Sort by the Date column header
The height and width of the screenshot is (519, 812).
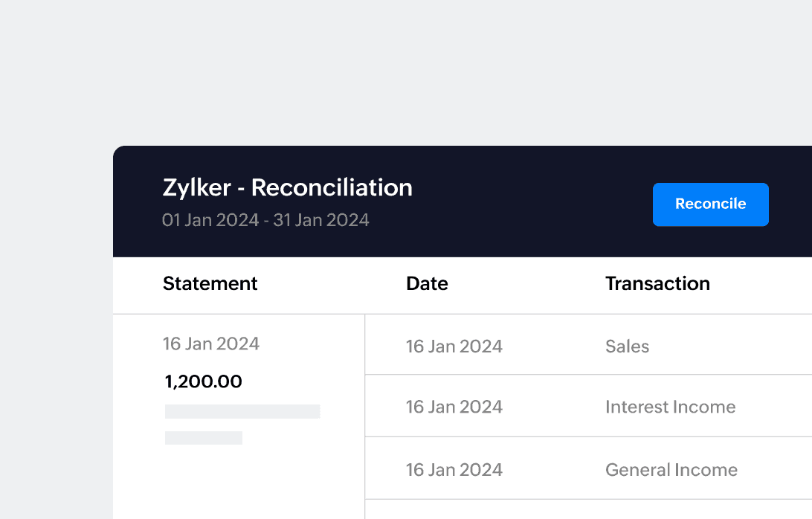tap(427, 283)
